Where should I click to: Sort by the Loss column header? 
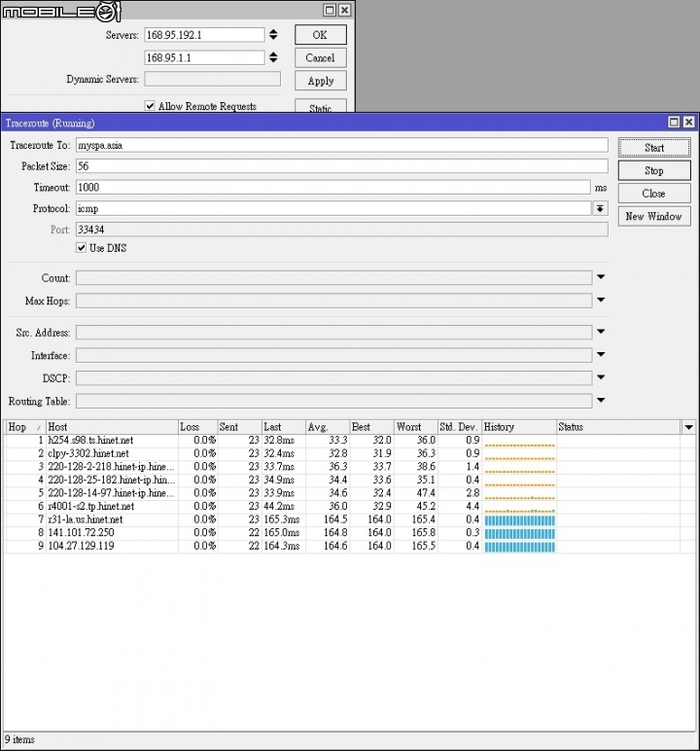(x=197, y=427)
